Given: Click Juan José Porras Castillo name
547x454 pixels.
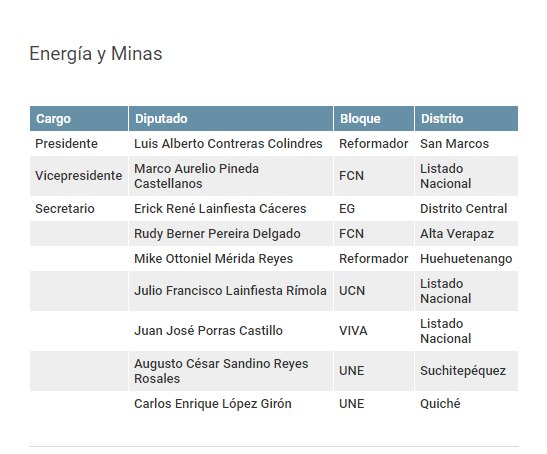Looking at the screenshot, I should coord(208,330).
